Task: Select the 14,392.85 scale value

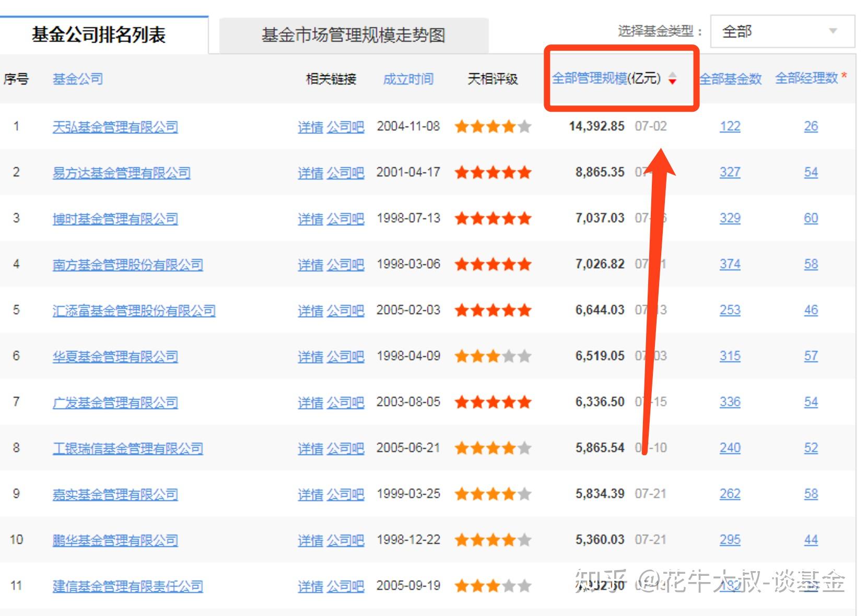Action: (x=596, y=126)
